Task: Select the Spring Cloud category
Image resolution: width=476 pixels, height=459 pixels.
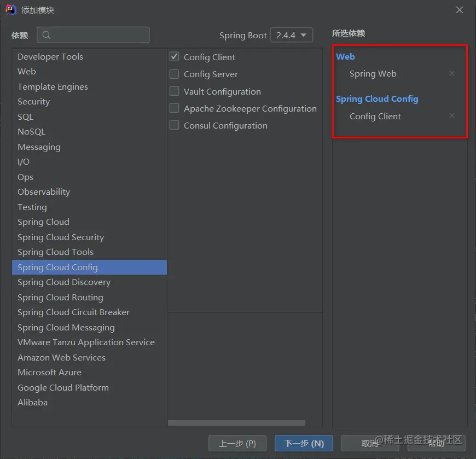Action: point(89,222)
